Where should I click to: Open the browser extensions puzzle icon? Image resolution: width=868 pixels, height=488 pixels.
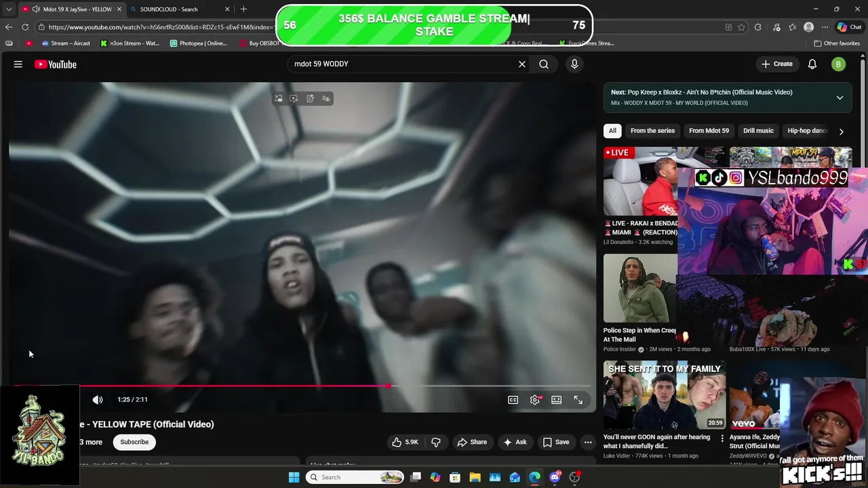click(758, 27)
